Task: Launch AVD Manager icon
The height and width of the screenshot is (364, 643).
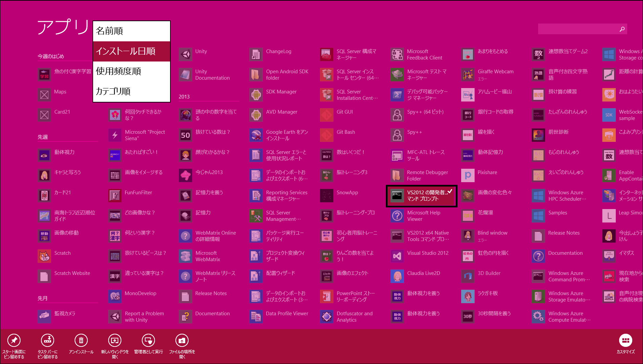Action: 256,115
